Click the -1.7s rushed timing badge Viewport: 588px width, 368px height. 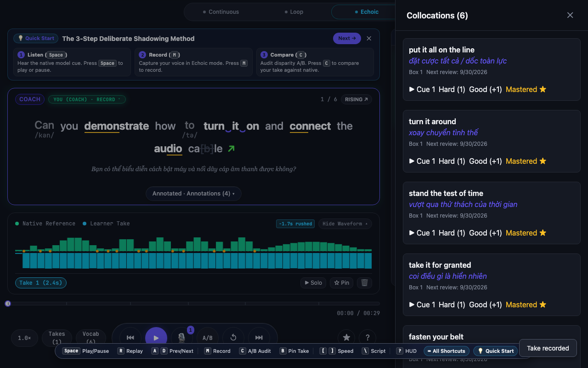[x=295, y=224]
